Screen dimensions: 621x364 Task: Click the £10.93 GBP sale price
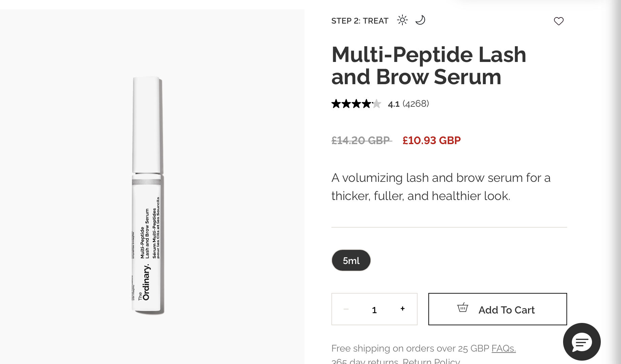click(431, 140)
